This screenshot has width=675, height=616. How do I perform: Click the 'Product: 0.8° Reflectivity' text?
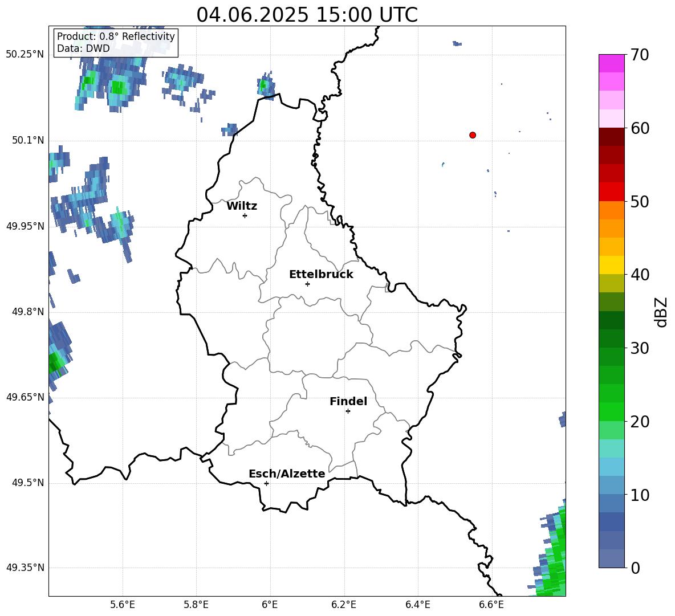116,36
